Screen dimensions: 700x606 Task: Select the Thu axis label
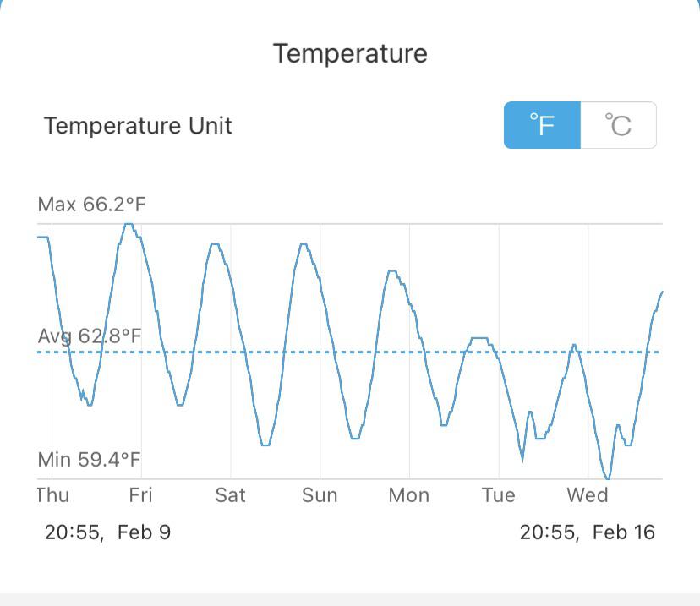point(52,494)
